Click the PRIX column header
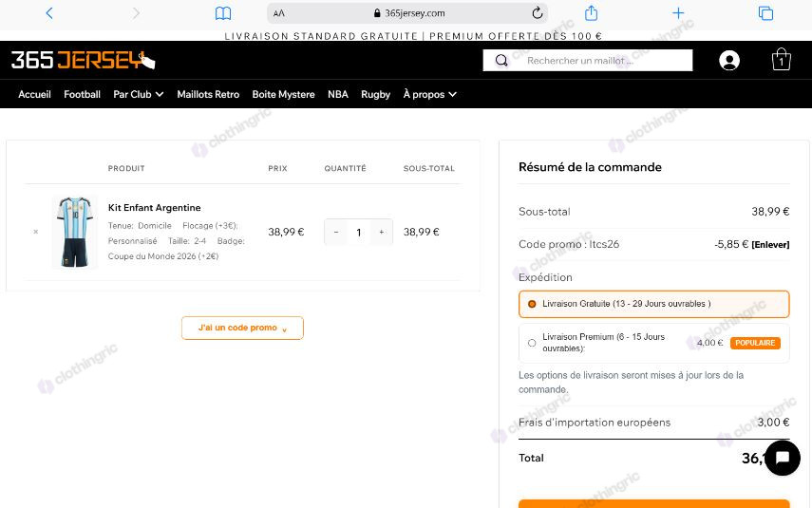Screen dimensions: 812x508 [x=277, y=168]
